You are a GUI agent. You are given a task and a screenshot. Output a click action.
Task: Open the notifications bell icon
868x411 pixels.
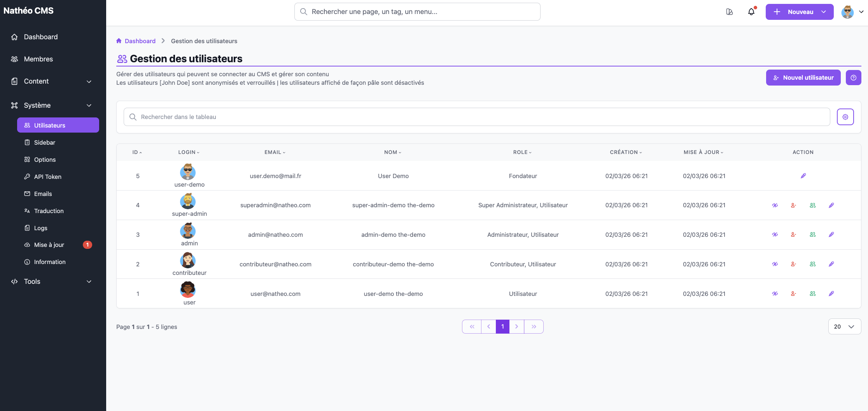(751, 12)
